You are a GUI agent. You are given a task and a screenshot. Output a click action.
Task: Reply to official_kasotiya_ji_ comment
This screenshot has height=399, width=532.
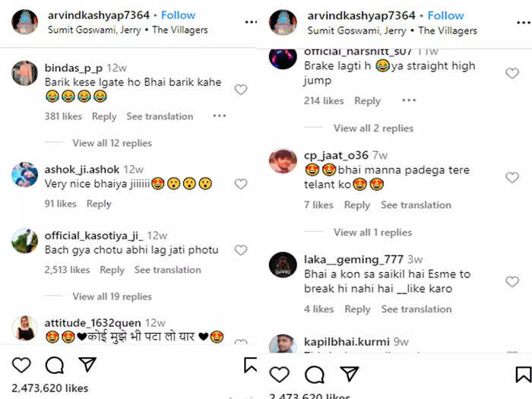tap(112, 270)
